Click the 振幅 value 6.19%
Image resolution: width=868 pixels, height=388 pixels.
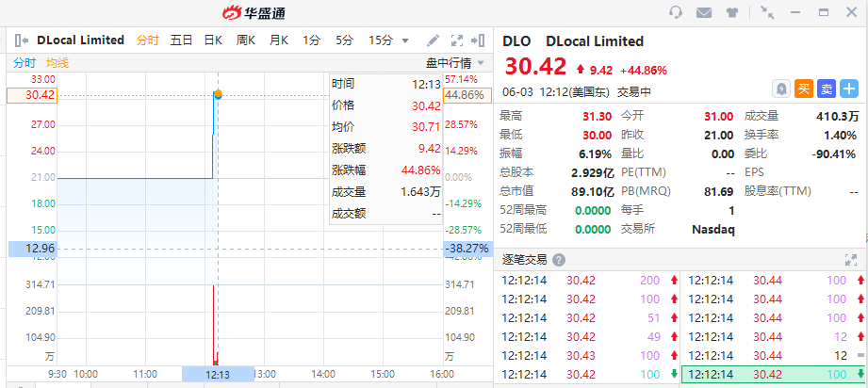(596, 154)
